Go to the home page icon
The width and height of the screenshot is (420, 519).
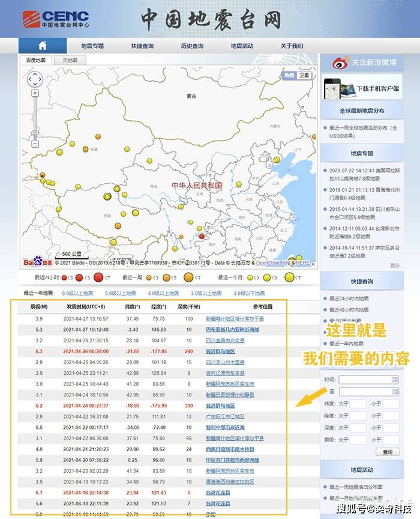43,46
